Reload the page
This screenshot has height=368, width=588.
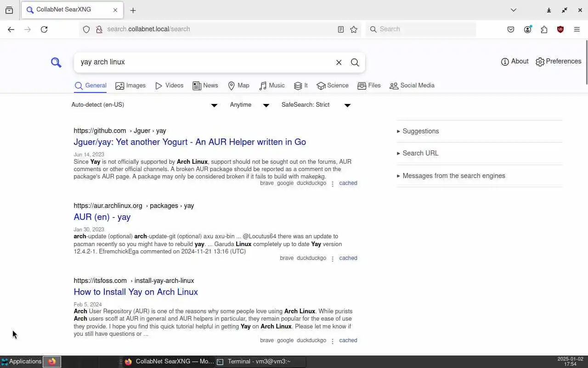44,29
